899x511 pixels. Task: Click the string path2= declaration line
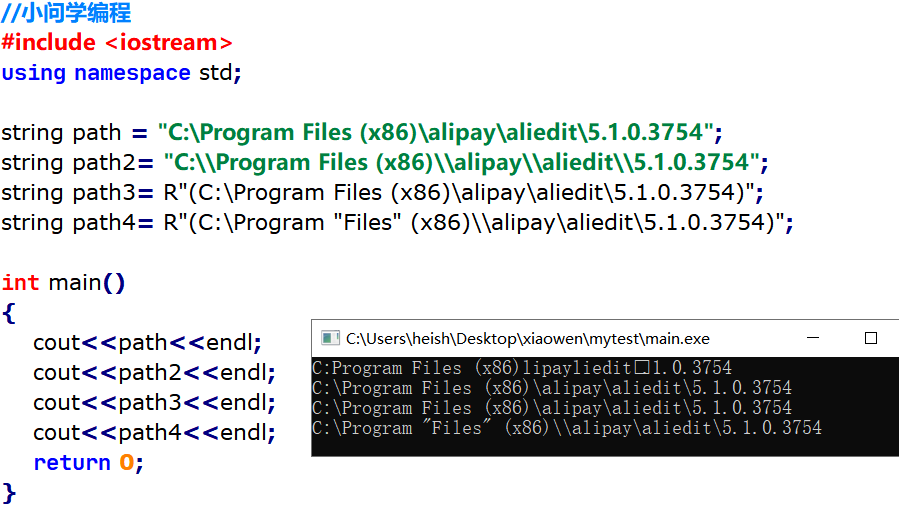[x=385, y=163]
